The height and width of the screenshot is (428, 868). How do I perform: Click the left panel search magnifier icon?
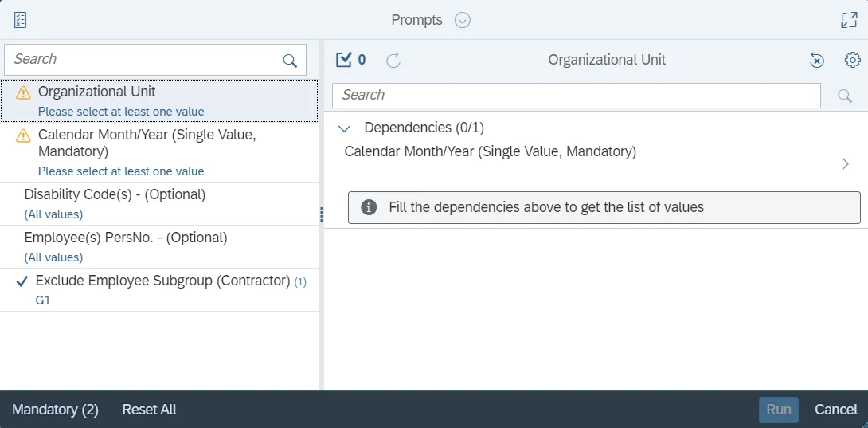[290, 60]
